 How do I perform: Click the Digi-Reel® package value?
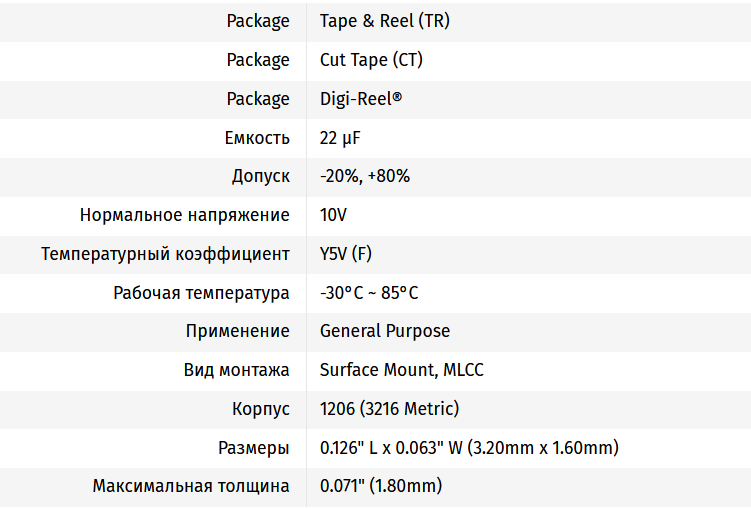(x=363, y=99)
